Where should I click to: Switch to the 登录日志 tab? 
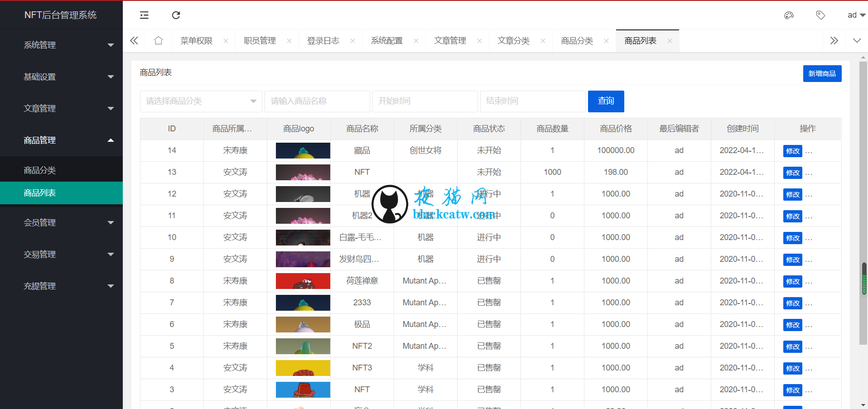coord(323,41)
